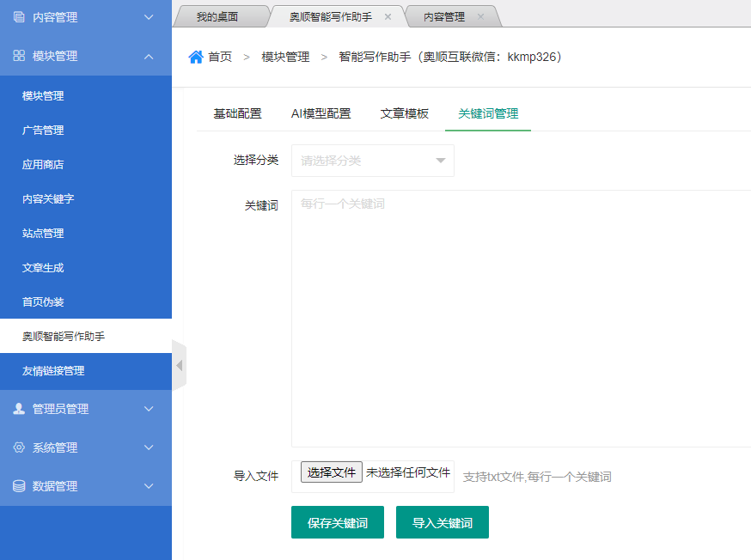Collapse the 模块管理 menu chevron

[x=149, y=56]
